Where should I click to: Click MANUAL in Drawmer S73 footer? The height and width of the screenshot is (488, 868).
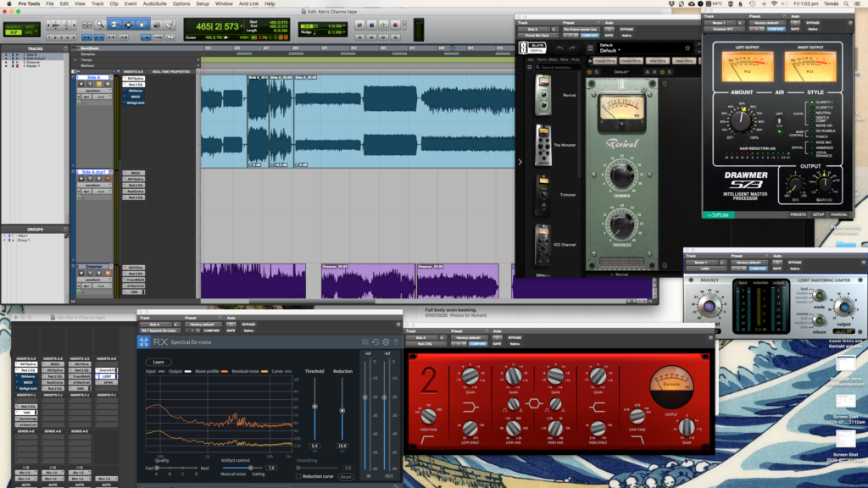point(838,214)
